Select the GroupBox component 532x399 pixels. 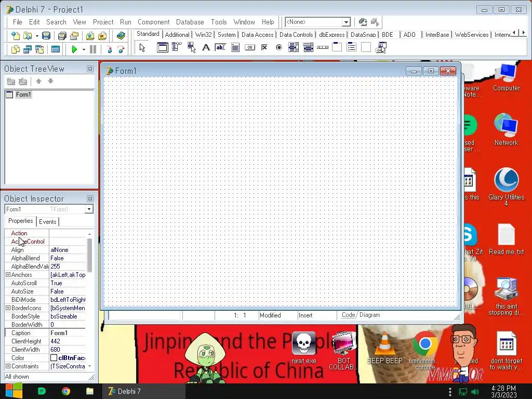[337, 47]
